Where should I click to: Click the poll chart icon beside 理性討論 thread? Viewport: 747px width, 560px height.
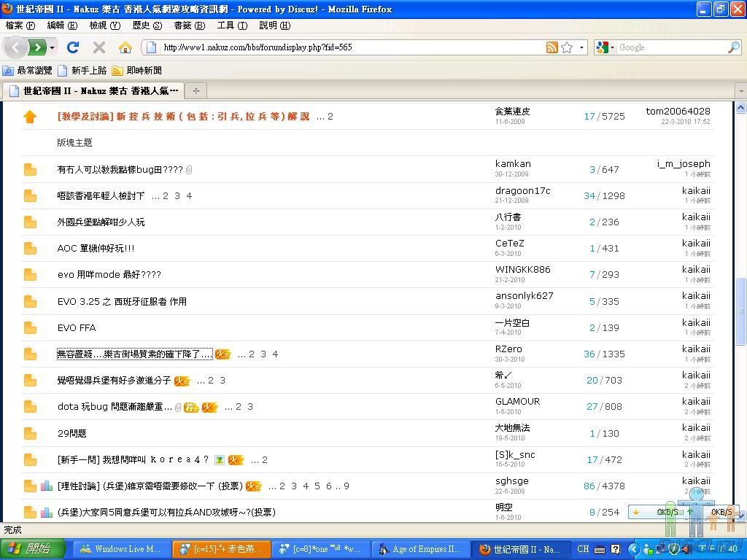(x=47, y=486)
